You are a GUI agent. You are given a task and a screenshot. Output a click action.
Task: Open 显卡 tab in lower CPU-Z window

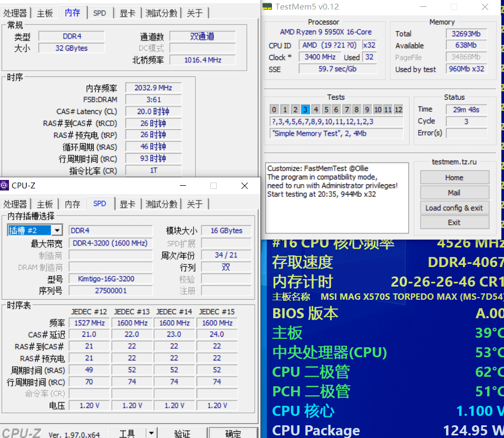point(128,204)
